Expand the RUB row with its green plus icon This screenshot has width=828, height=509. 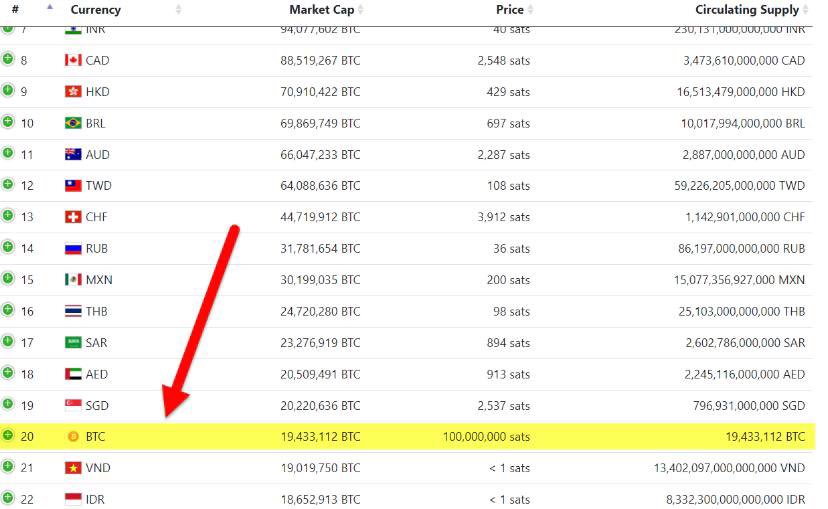tap(7, 247)
